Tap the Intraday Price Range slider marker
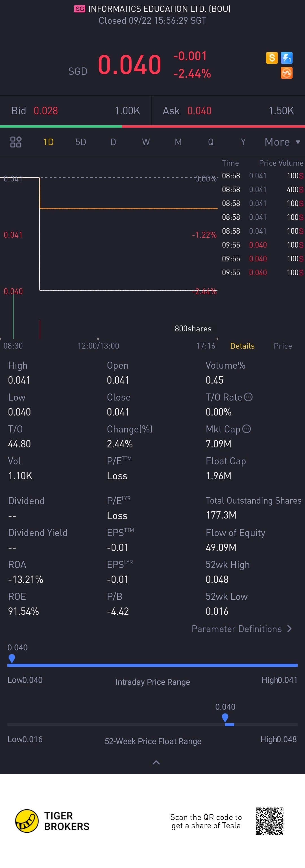The width and height of the screenshot is (305, 868). pyautogui.click(x=12, y=658)
